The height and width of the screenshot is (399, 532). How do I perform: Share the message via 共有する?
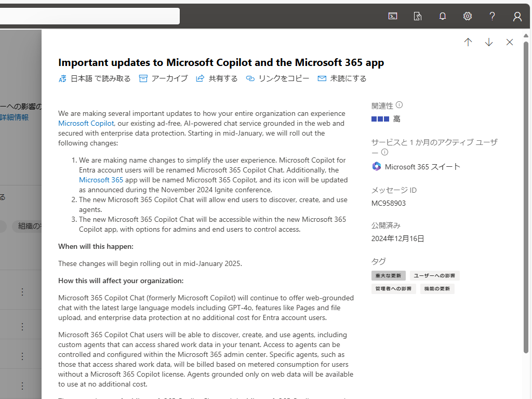point(223,79)
